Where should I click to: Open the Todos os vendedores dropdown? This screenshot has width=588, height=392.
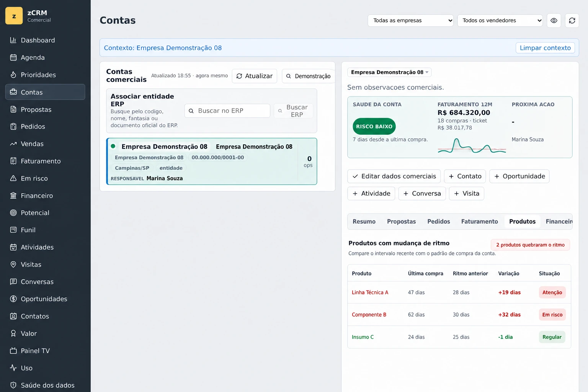tap(500, 20)
